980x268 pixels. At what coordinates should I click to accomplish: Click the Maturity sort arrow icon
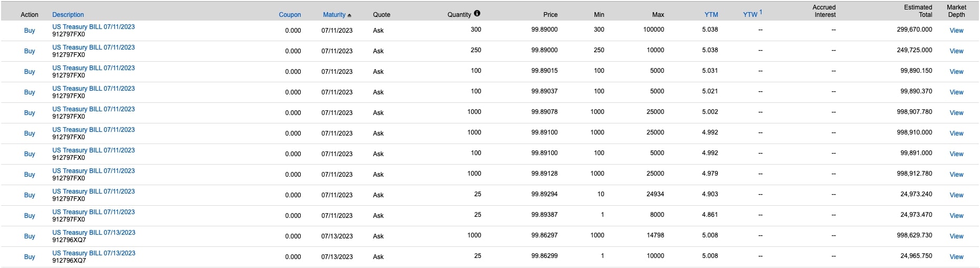pyautogui.click(x=349, y=15)
